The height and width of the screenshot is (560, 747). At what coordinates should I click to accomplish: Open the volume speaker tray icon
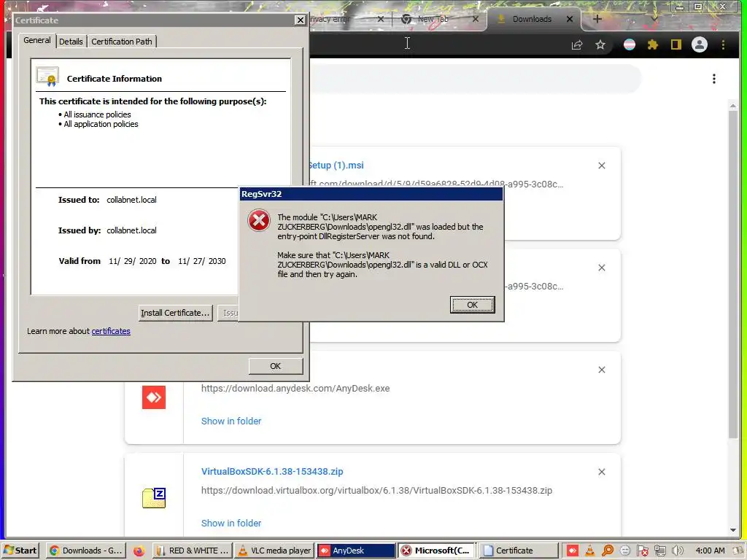(x=678, y=551)
